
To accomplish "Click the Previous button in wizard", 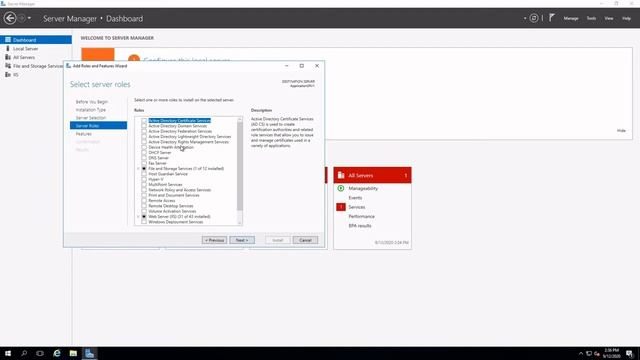I will click(x=214, y=240).
